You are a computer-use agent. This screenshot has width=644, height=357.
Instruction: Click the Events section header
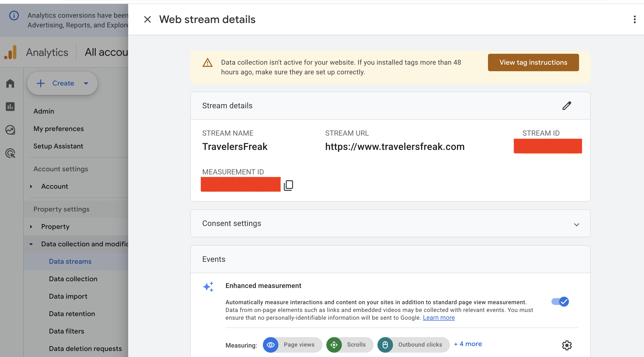pyautogui.click(x=213, y=259)
